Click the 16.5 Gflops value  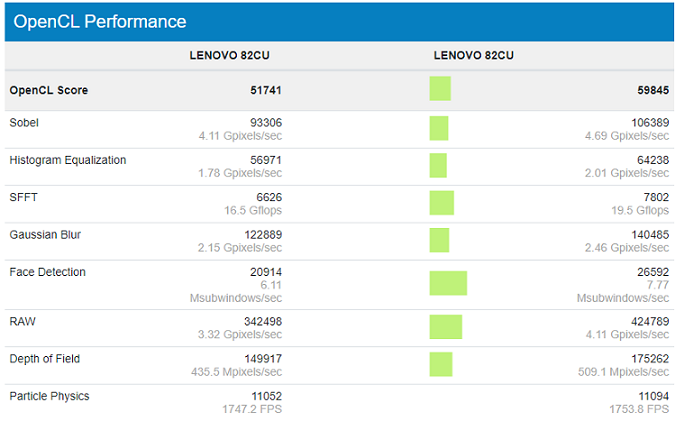click(x=253, y=210)
